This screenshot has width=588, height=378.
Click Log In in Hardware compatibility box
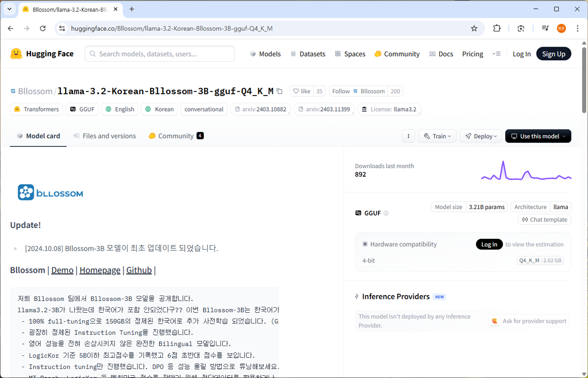(x=489, y=244)
